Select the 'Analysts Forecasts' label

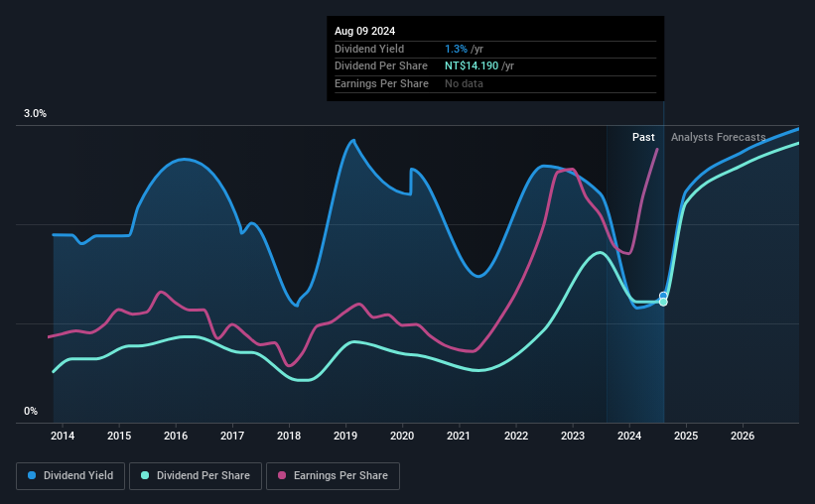(718, 137)
